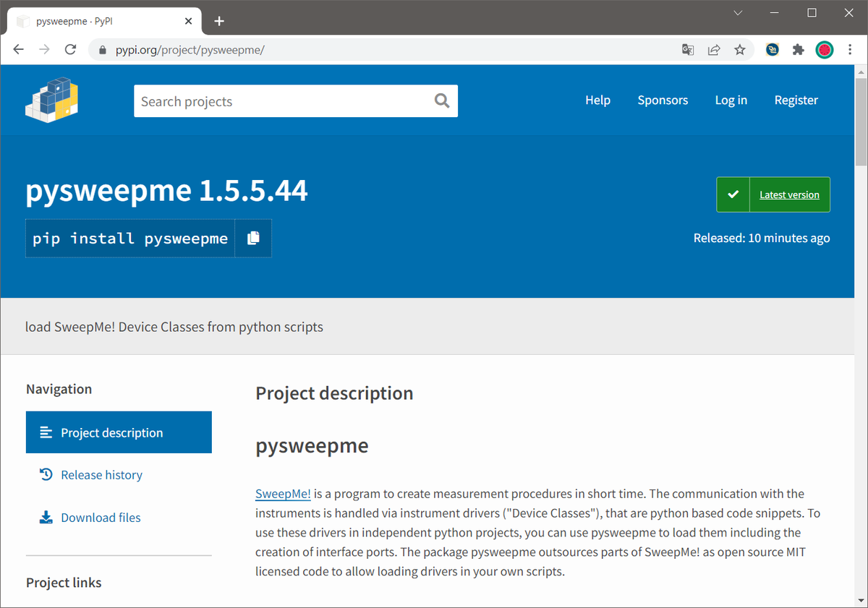The height and width of the screenshot is (608, 868).
Task: Click 'load SweepMe! Device Classes' summary text
Action: 174,327
